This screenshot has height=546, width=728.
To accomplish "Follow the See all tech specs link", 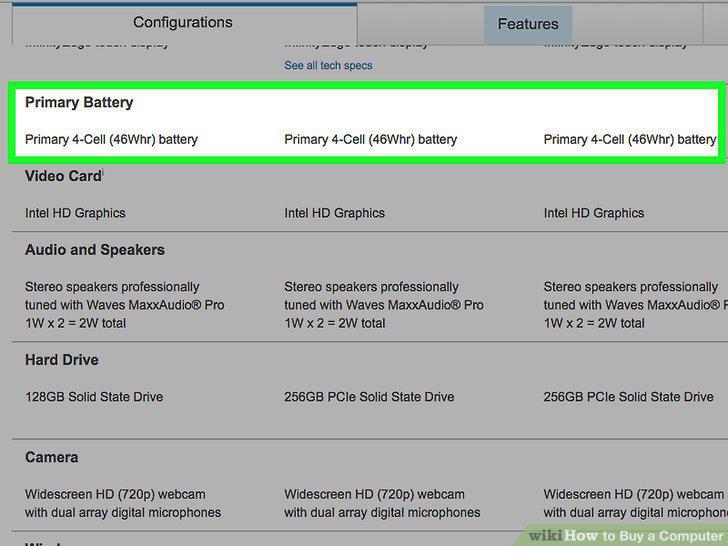I will click(328, 65).
